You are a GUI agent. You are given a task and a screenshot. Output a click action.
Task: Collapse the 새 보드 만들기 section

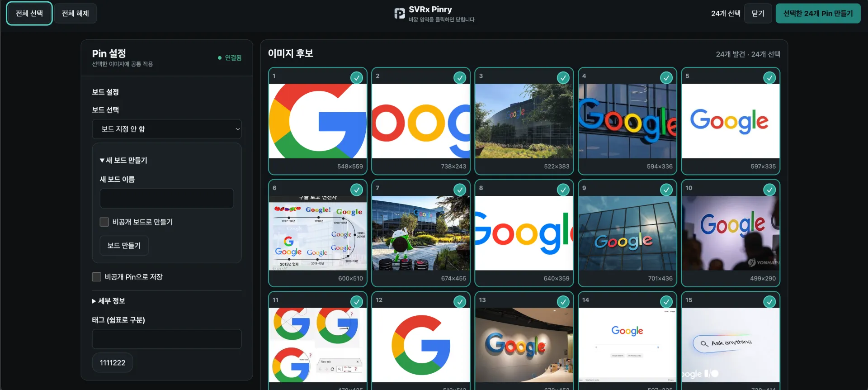[x=123, y=160]
